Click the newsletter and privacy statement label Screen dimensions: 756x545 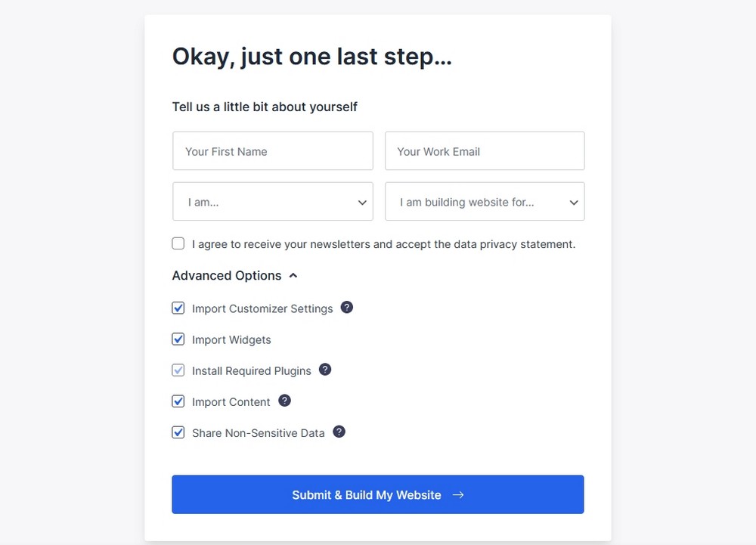(x=383, y=244)
